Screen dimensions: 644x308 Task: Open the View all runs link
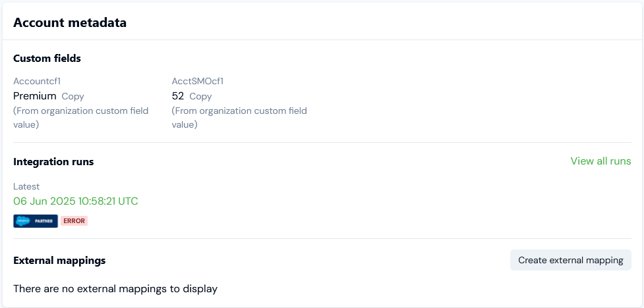[600, 161]
